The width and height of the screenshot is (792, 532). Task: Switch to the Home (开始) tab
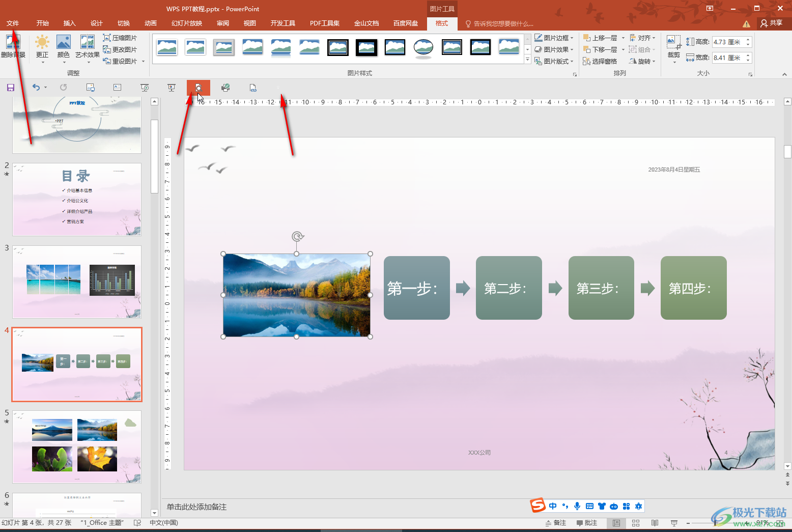43,23
